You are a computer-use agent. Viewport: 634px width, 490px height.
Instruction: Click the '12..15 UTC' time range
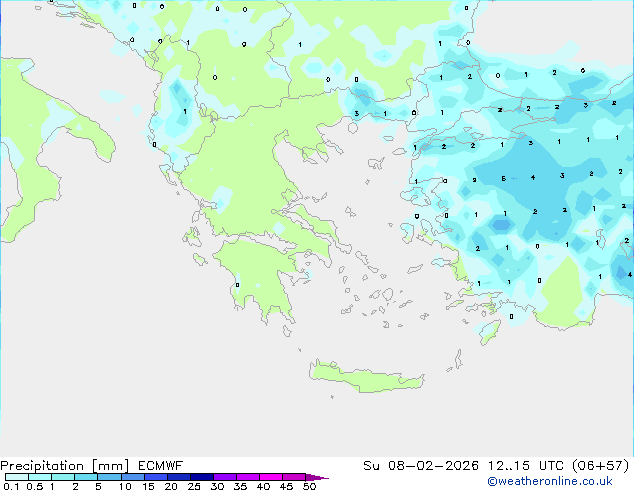525,466
